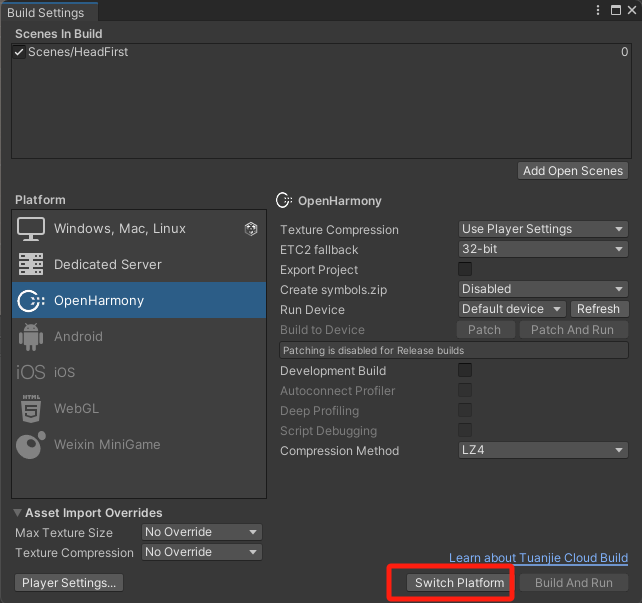This screenshot has width=642, height=603.
Task: Open the Max Texture Size override dropdown
Action: [x=201, y=532]
